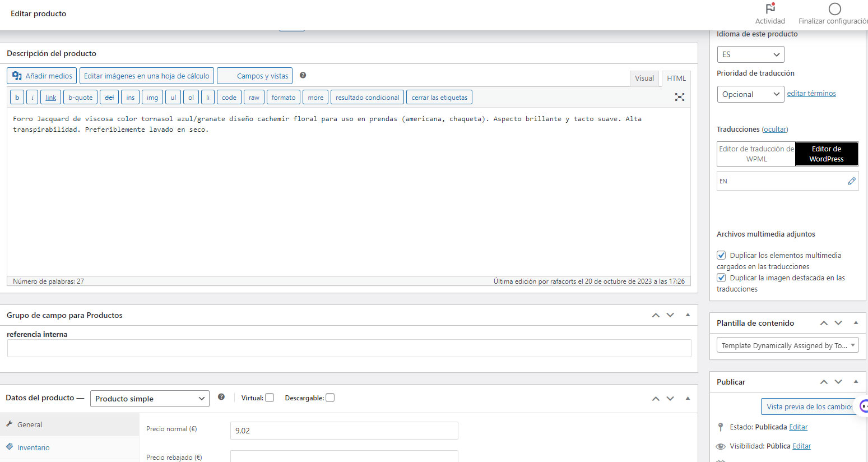Viewport: 868px width, 462px height.
Task: Move Grupo de campo panel up
Action: pyautogui.click(x=656, y=315)
